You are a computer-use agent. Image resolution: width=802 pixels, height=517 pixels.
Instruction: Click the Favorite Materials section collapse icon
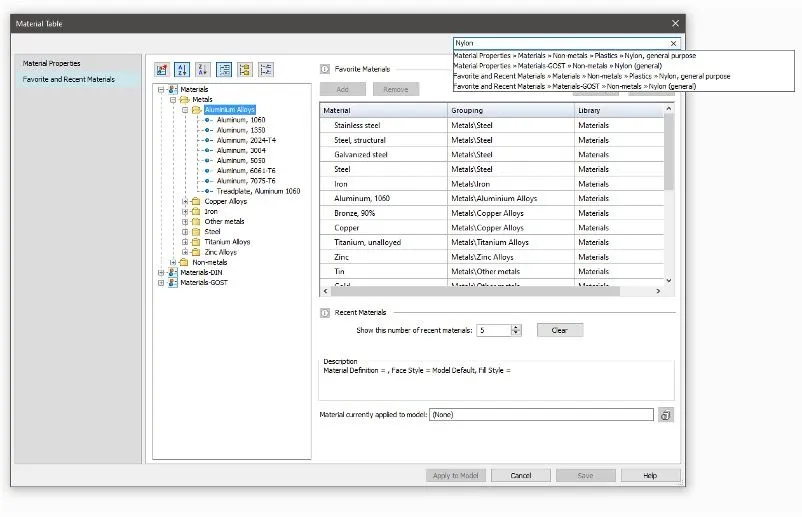tap(325, 69)
